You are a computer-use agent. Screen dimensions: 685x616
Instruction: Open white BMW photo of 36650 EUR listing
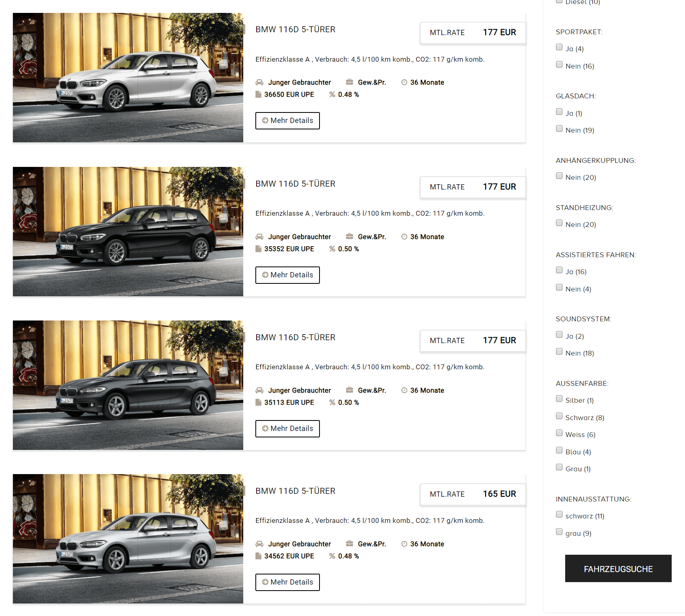point(128,77)
